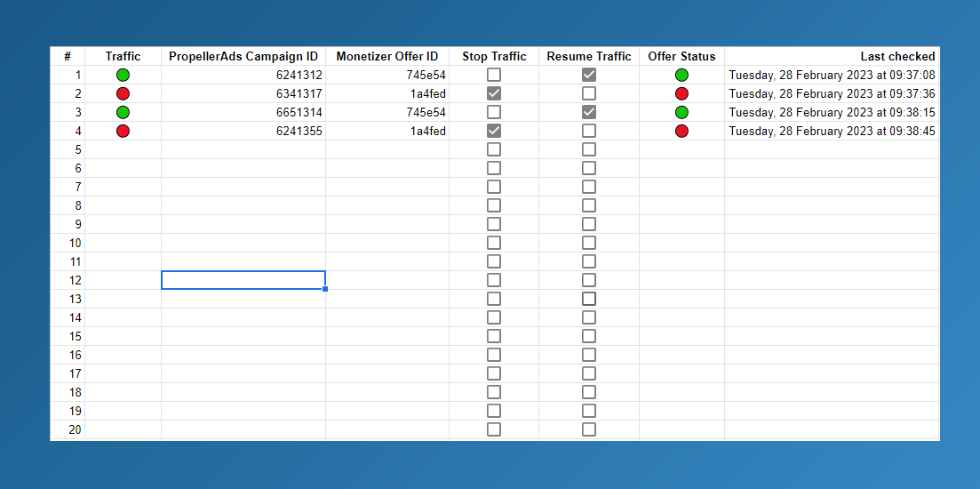This screenshot has width=980, height=489.
Task: Select the timestamp ending 09:38:15
Action: [832, 113]
